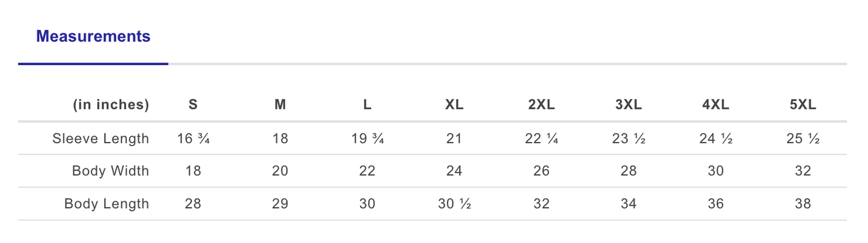Screen dimensions: 868x243
Task: Select sleeve length value 23 ½
Action: [628, 138]
